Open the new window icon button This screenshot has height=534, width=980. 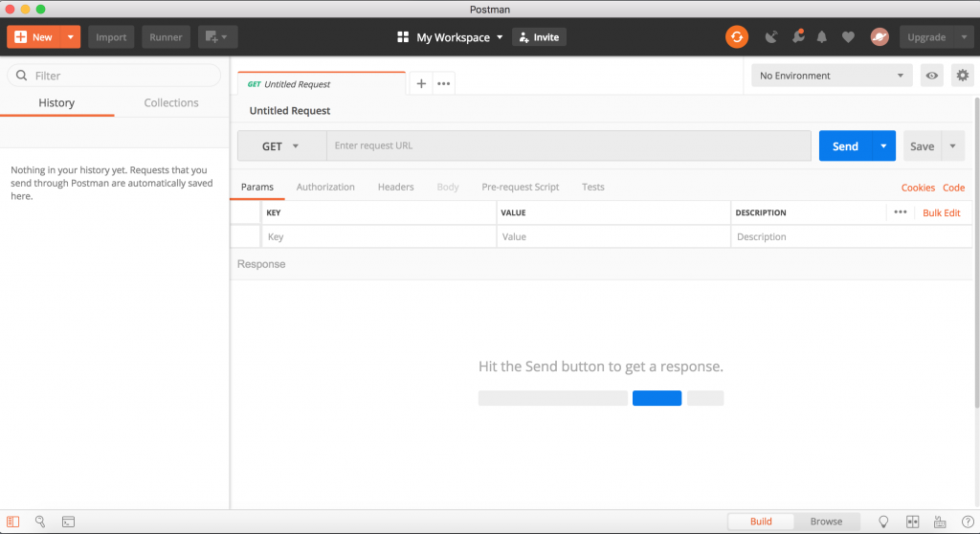point(217,37)
